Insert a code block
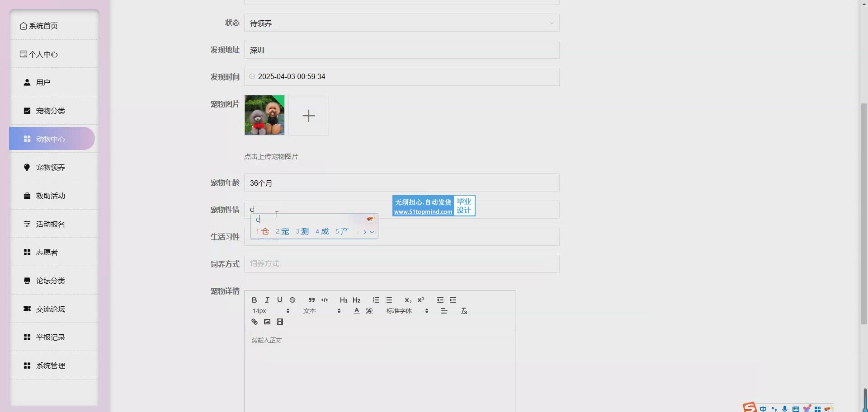 point(325,300)
